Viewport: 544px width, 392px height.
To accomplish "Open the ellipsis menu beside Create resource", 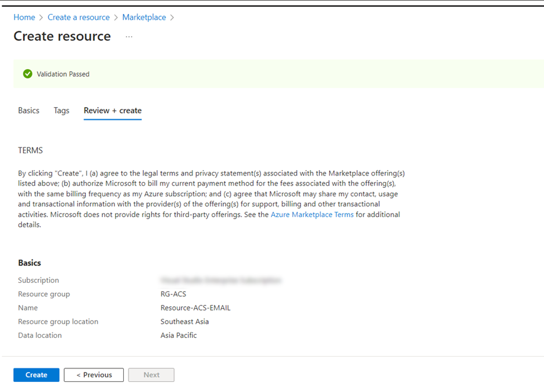I will [129, 37].
